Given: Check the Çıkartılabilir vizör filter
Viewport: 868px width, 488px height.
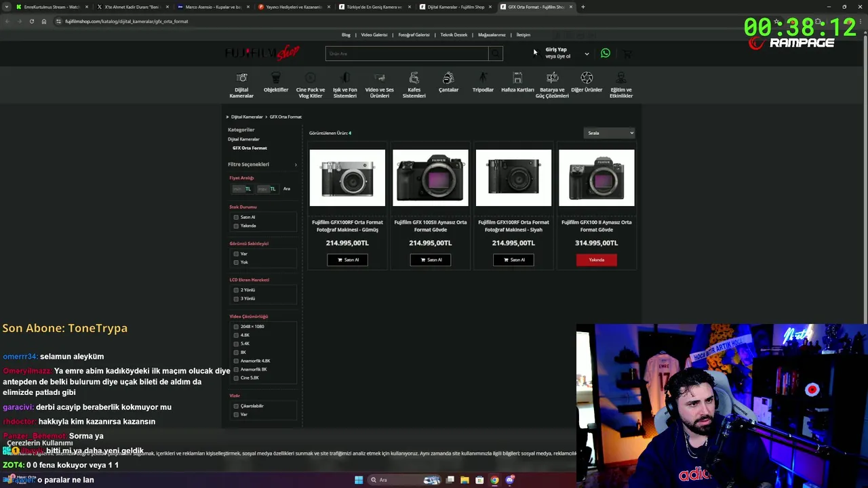Looking at the screenshot, I should click(236, 406).
